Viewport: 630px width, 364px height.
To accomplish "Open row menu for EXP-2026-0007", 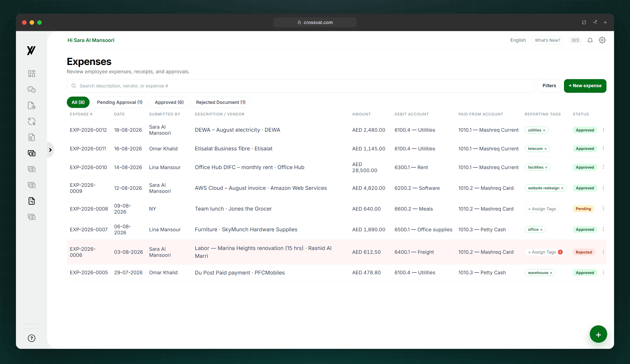I will pos(603,230).
